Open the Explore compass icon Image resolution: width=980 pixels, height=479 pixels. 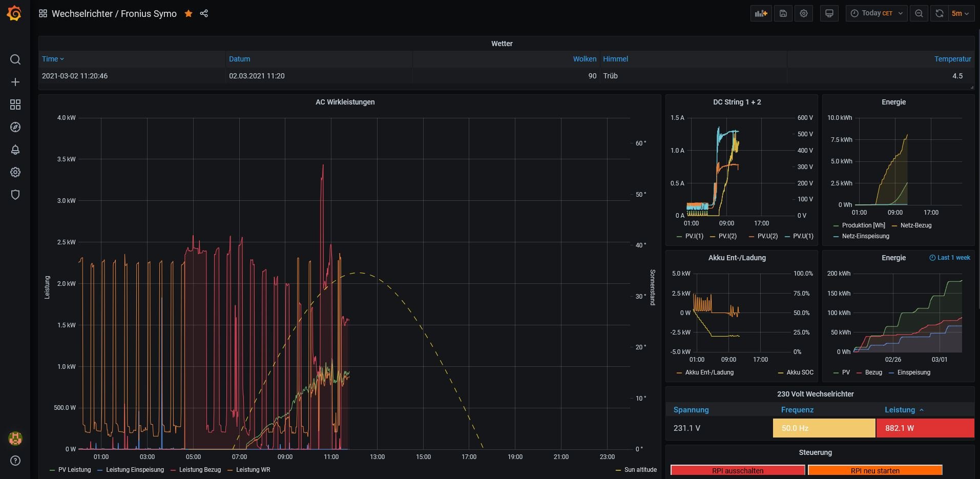click(15, 127)
